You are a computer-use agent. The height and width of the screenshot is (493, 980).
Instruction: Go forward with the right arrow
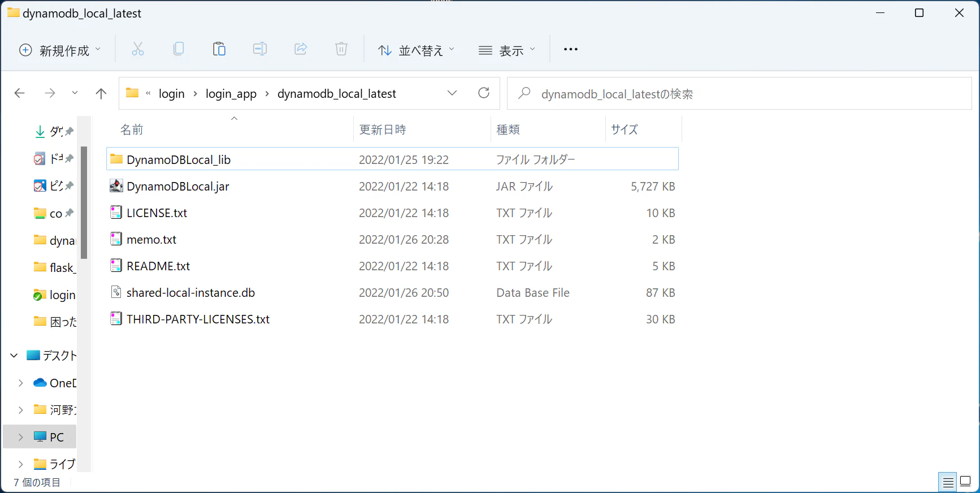(50, 93)
